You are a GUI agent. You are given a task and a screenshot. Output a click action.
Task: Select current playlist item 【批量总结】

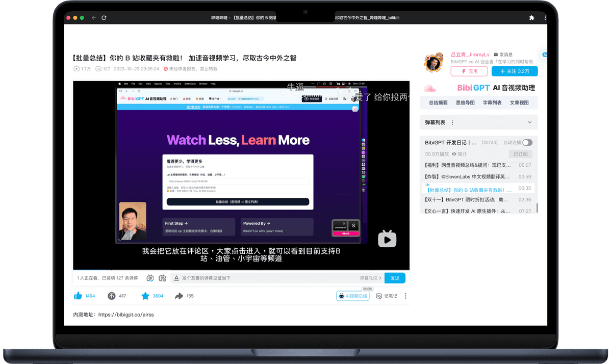[477, 189]
